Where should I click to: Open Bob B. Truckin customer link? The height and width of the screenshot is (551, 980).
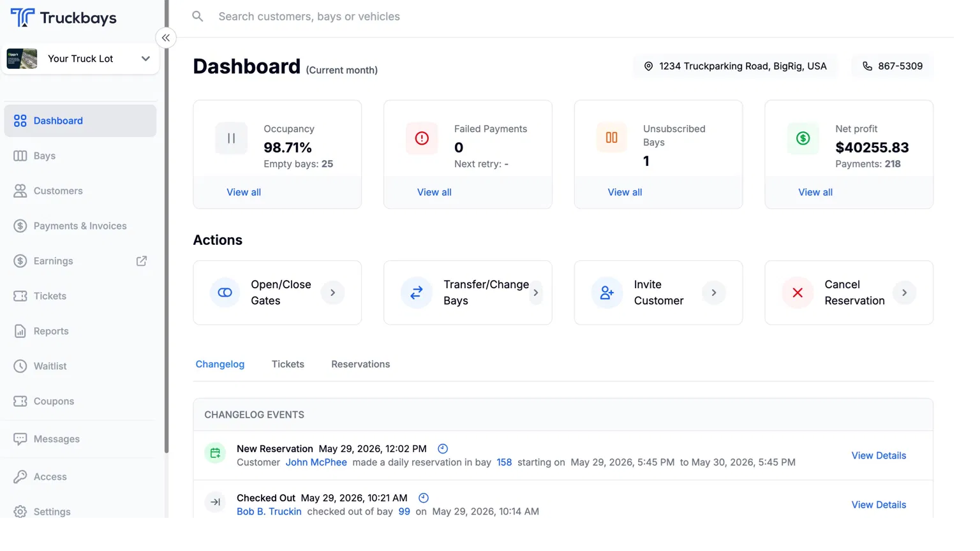coord(269,511)
